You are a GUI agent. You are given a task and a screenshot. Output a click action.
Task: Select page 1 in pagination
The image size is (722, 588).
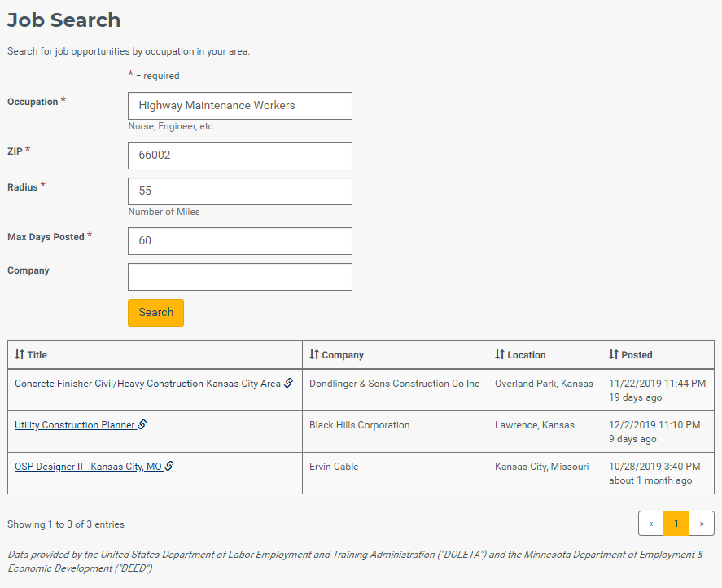point(676,524)
